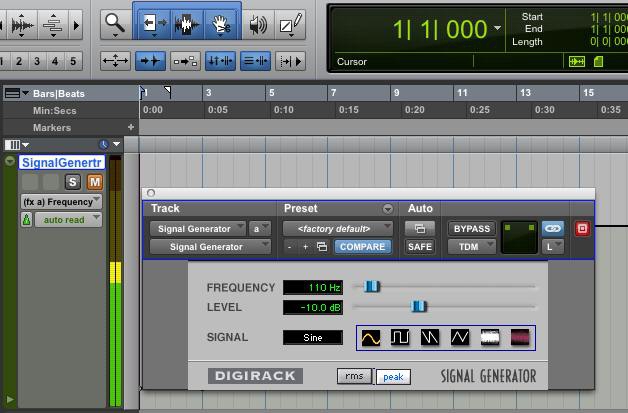Toggle channel link icon in plugin
The image size is (628, 413).
point(553,228)
